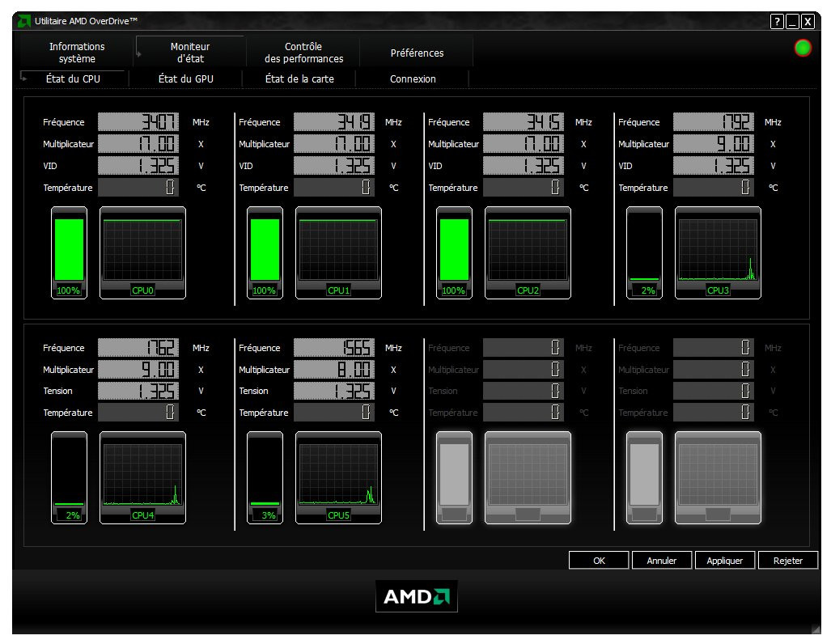Screen dimensions: 831x644
Task: Click the CPU3 Température field
Action: 714,187
